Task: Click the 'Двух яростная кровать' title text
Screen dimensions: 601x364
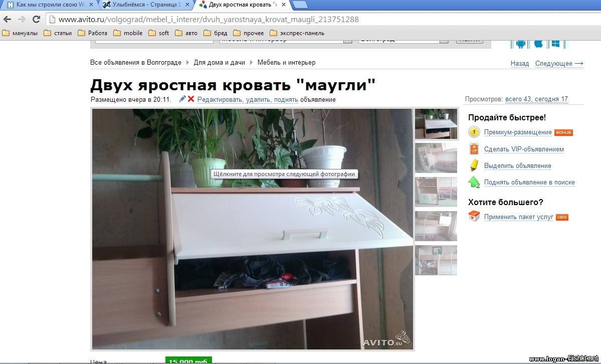Action: point(233,85)
